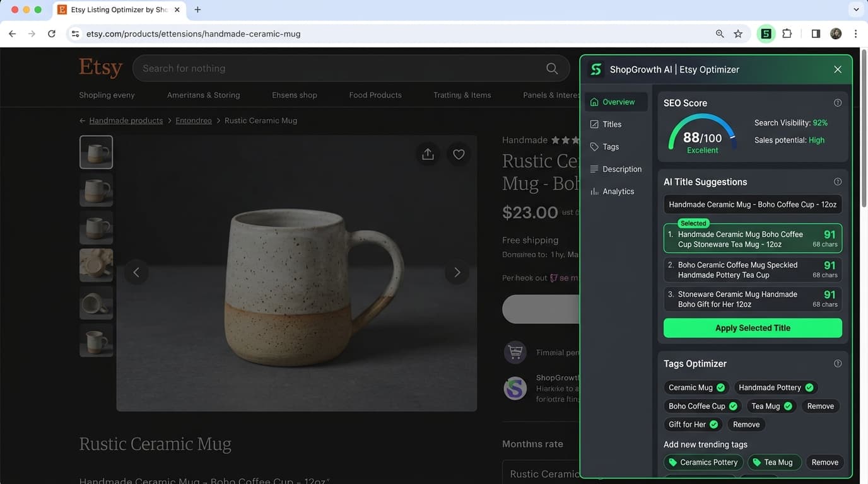The image size is (868, 484).
Task: Click the ShopGrowth extension icon in the browser toolbar
Action: pos(766,33)
